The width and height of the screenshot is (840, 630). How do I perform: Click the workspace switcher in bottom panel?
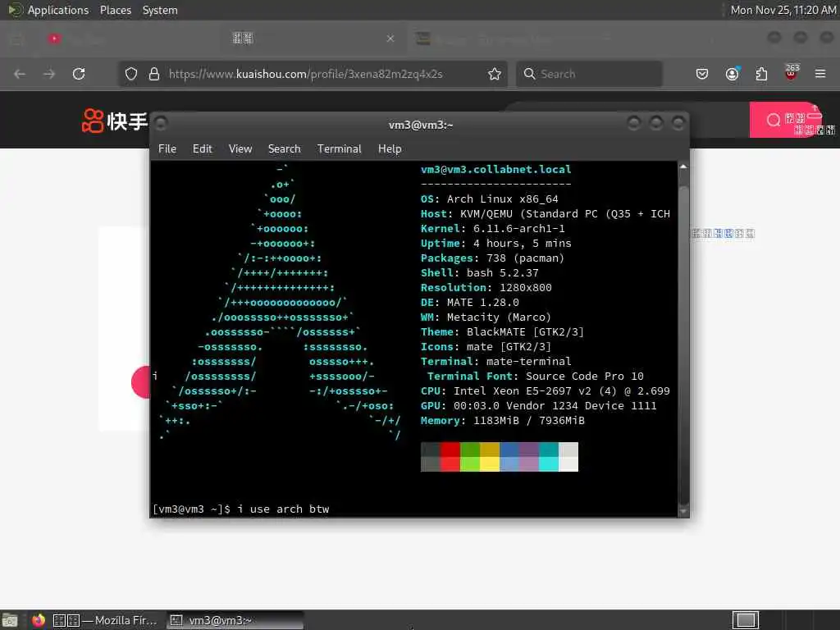point(745,620)
